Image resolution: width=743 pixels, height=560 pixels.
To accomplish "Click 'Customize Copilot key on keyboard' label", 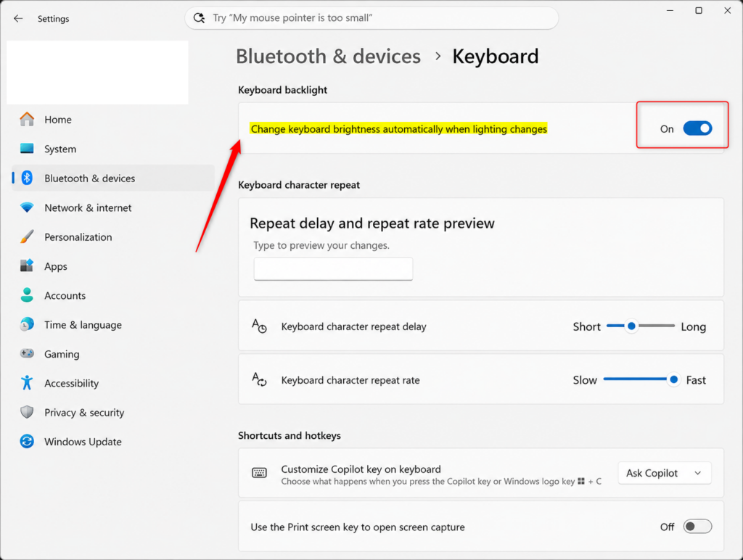I will 361,469.
